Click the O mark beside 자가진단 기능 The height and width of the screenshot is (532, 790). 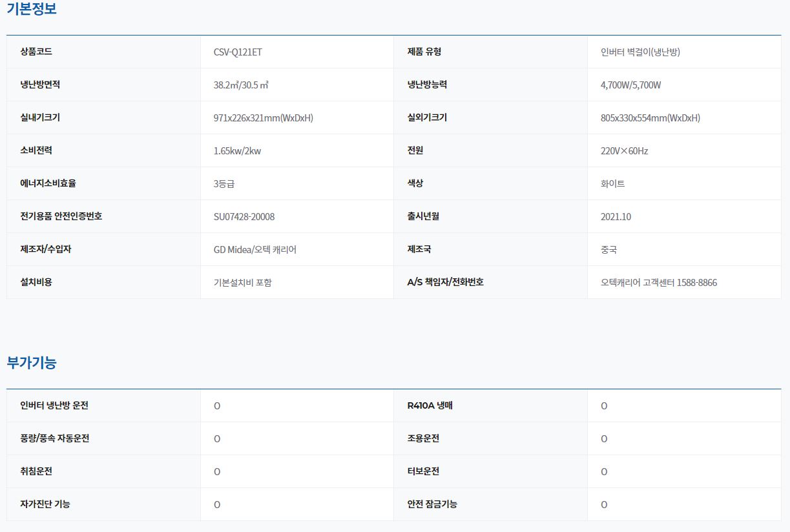point(217,505)
